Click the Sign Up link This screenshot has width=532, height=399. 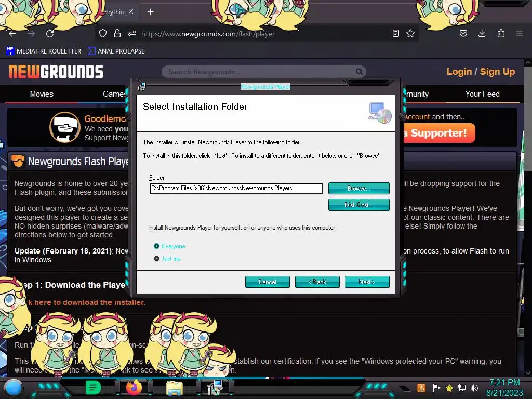[497, 72]
